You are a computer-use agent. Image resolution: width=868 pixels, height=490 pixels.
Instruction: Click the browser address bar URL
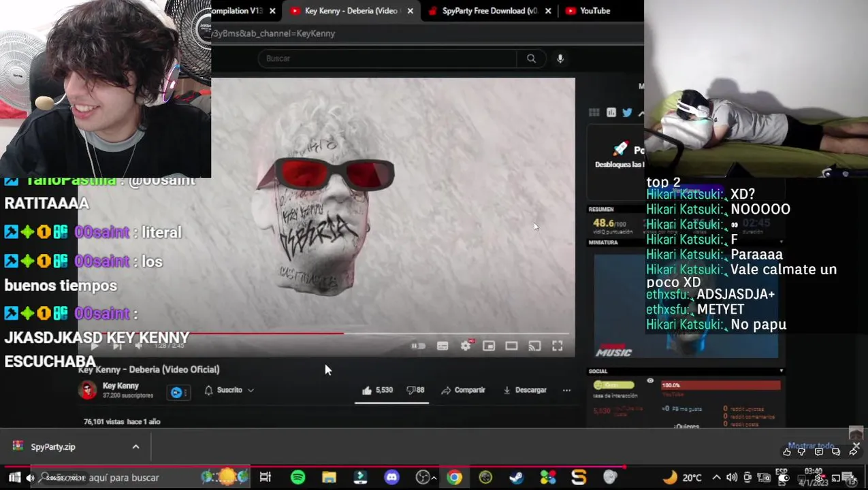coord(273,33)
